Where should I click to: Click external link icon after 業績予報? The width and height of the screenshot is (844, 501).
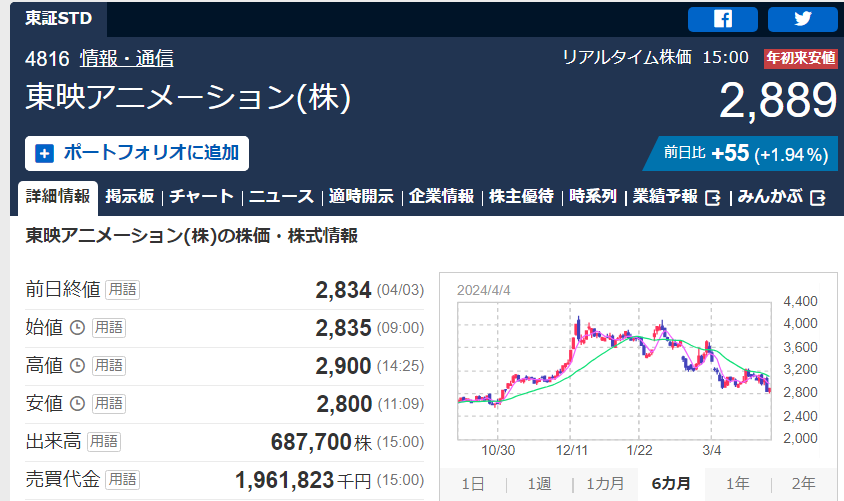click(713, 198)
